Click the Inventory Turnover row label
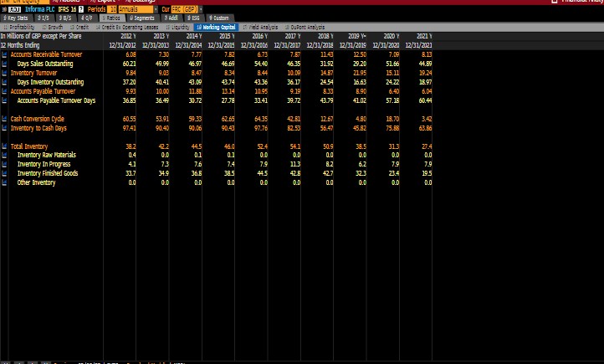 pyautogui.click(x=34, y=73)
